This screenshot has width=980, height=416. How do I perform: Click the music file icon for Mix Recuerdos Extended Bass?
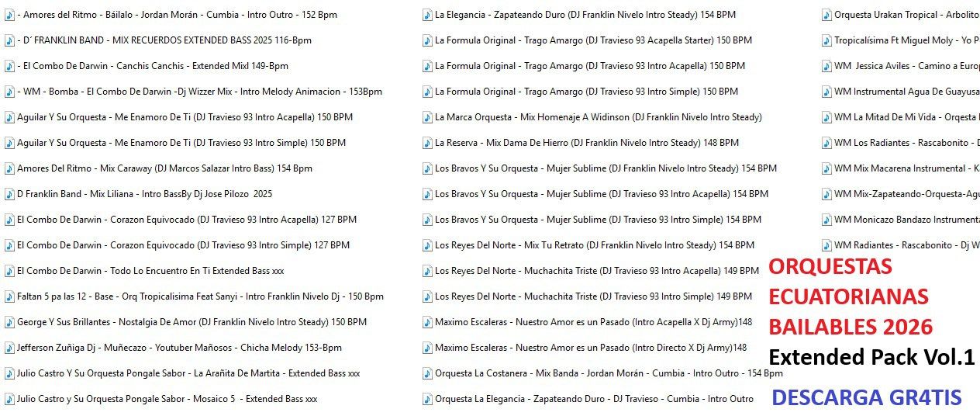9,40
